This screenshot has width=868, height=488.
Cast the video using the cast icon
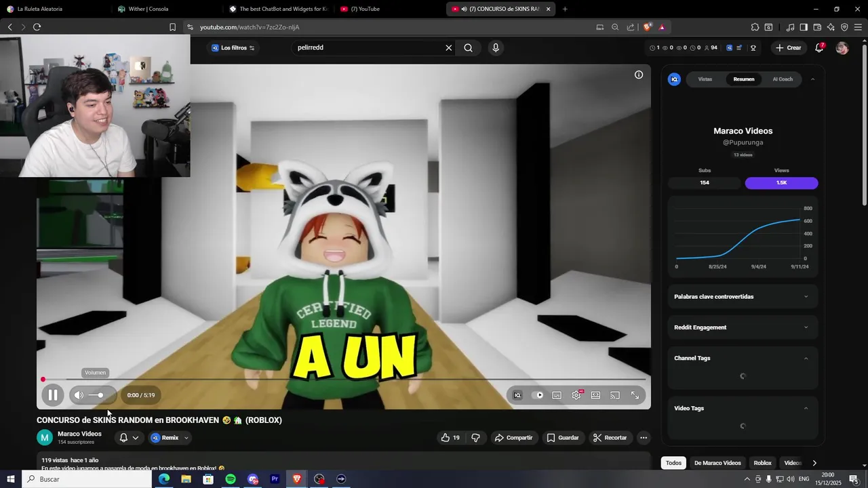[x=615, y=395]
